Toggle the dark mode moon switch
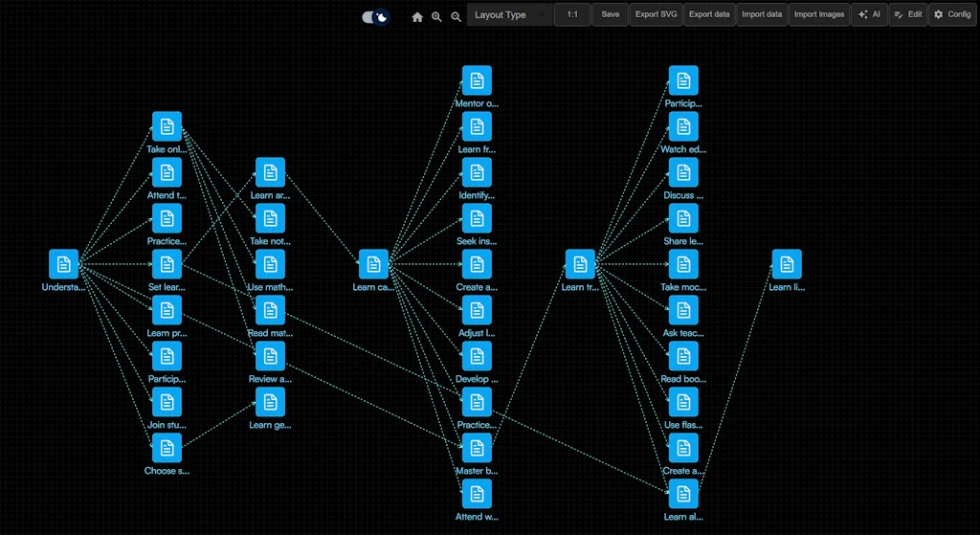980x535 pixels. pyautogui.click(x=375, y=17)
